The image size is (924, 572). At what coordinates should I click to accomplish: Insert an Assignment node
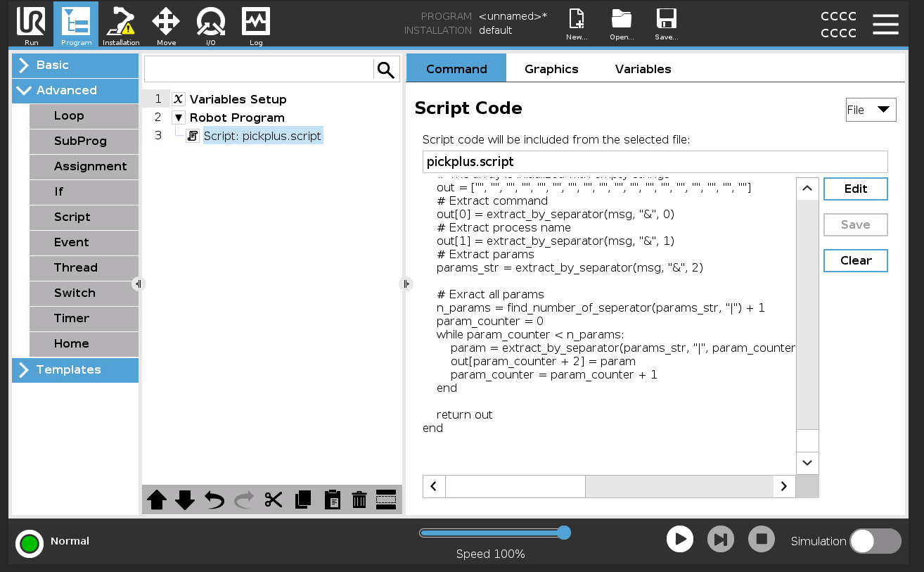tap(84, 167)
